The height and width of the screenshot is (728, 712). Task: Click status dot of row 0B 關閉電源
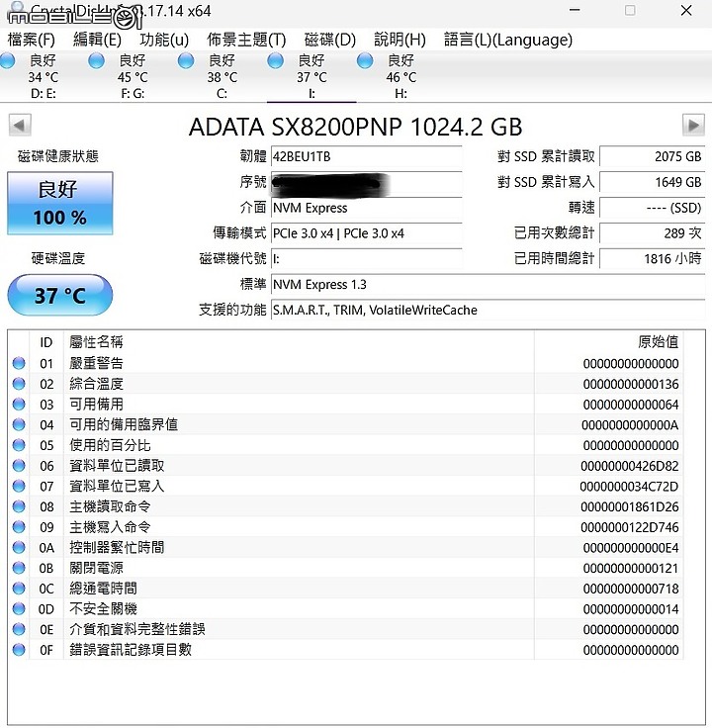pos(19,568)
